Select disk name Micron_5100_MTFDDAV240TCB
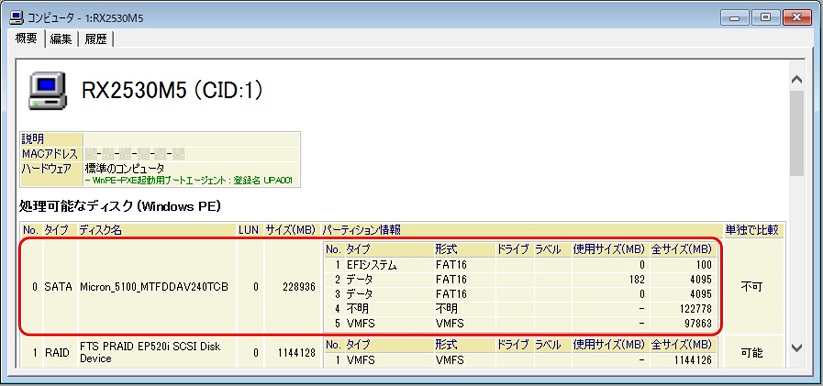 (154, 287)
